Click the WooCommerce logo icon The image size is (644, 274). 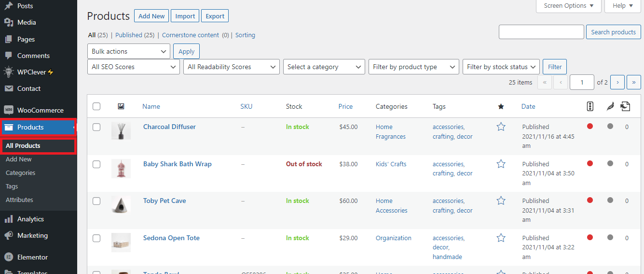click(x=9, y=110)
